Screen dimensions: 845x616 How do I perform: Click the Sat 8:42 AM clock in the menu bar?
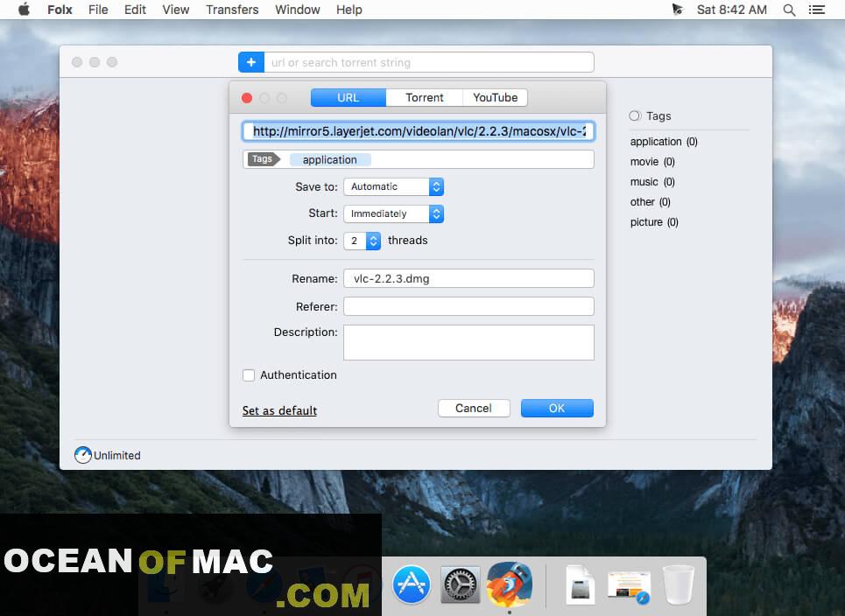(x=732, y=10)
